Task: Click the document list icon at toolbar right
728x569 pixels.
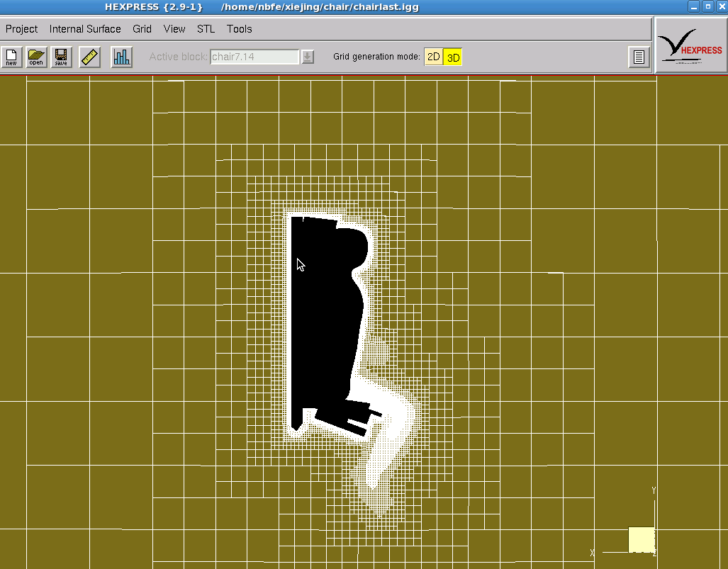Action: click(639, 57)
